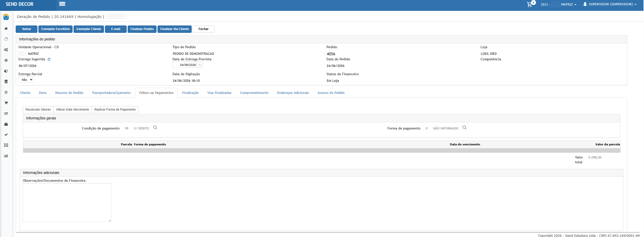Click the Valor da parcela column header
The width and height of the screenshot is (644, 237).
607,144
